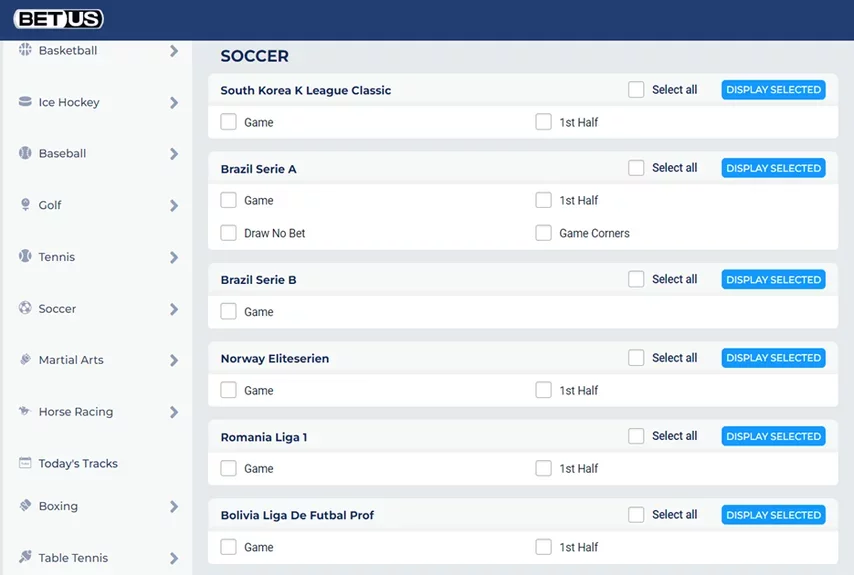The height and width of the screenshot is (575, 854).
Task: Click the Tennis ball icon
Action: coord(25,256)
